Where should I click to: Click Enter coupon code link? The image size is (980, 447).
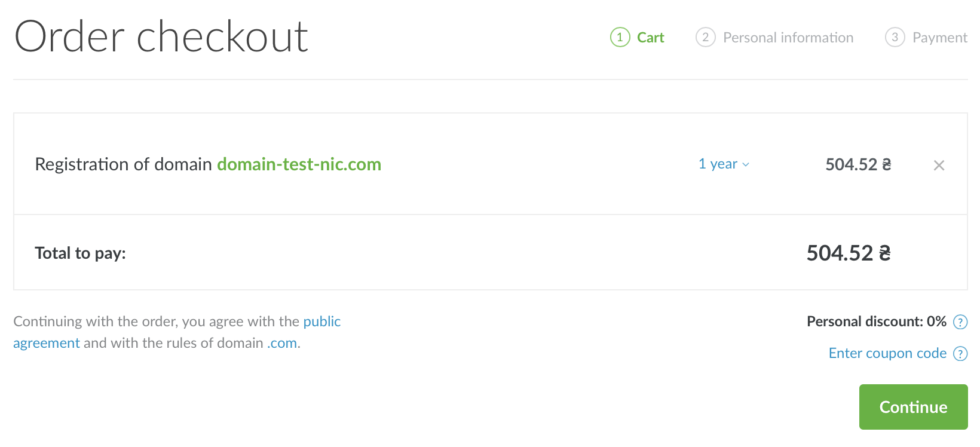pos(887,353)
